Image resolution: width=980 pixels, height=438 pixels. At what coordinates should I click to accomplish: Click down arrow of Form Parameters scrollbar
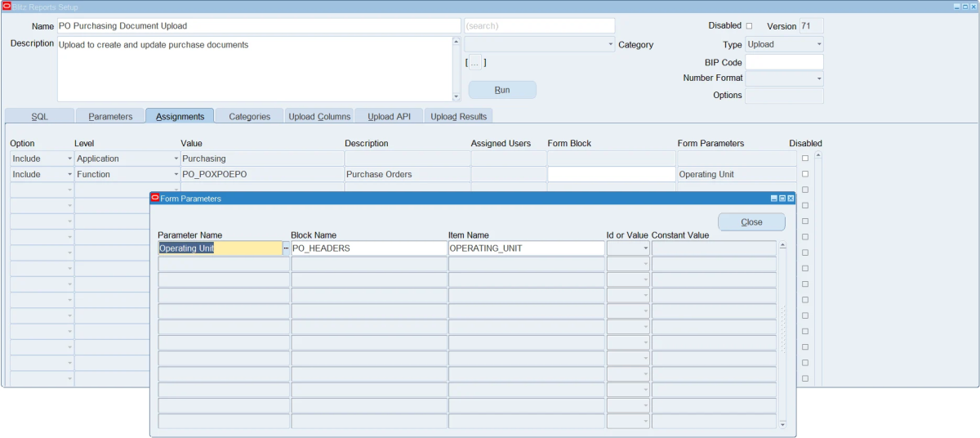coord(782,424)
